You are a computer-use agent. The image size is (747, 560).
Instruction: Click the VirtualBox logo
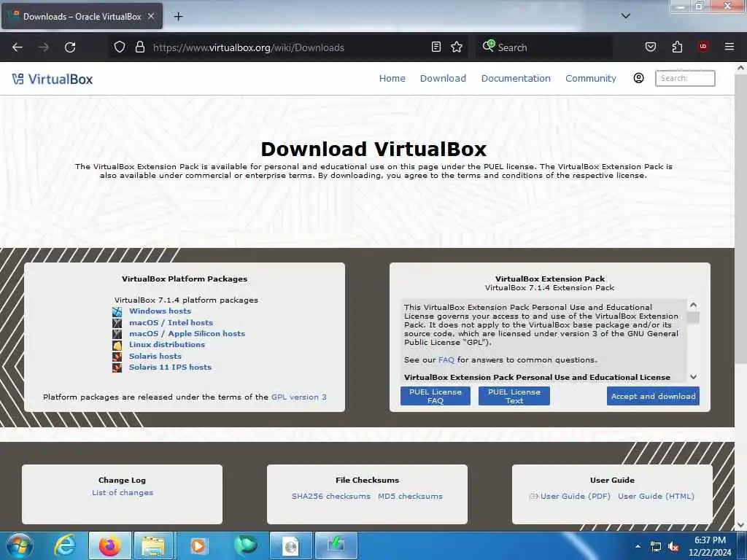point(53,79)
